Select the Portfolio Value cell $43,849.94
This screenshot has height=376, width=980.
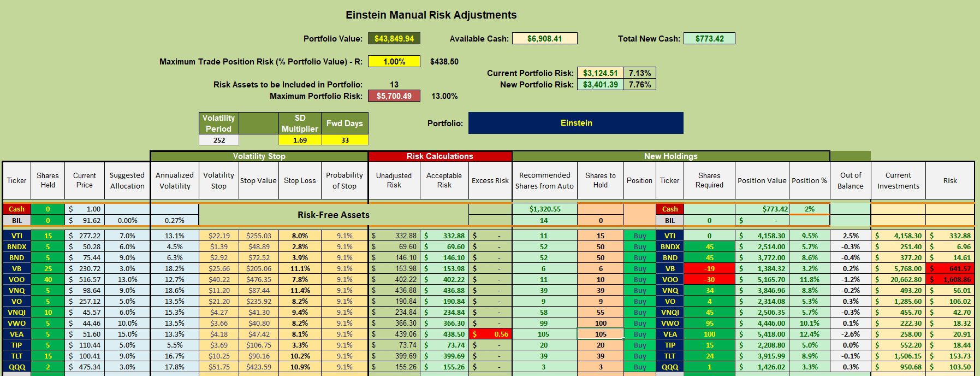click(x=394, y=39)
